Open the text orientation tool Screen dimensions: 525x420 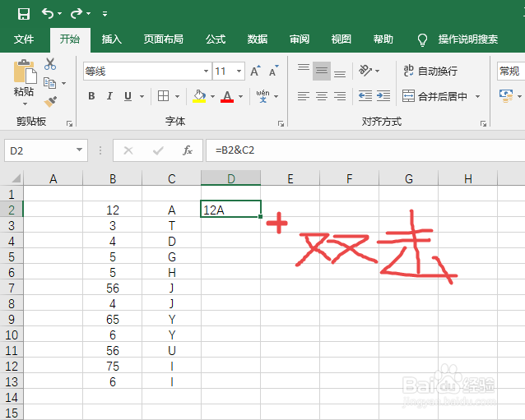365,71
